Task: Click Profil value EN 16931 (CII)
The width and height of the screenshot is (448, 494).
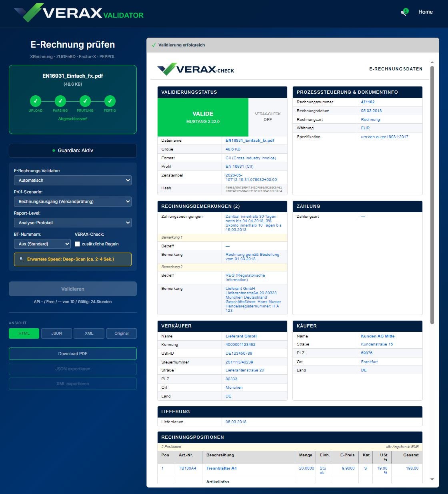Action: [x=239, y=167]
